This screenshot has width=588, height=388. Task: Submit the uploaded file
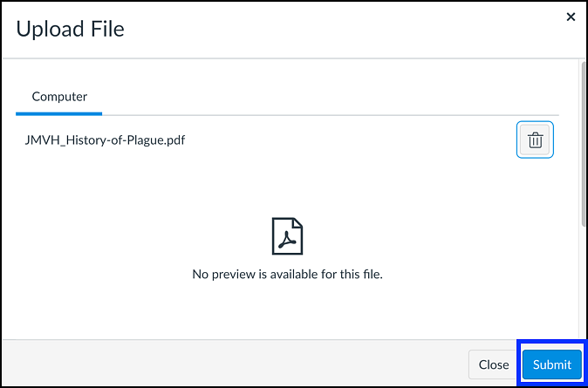tap(552, 364)
